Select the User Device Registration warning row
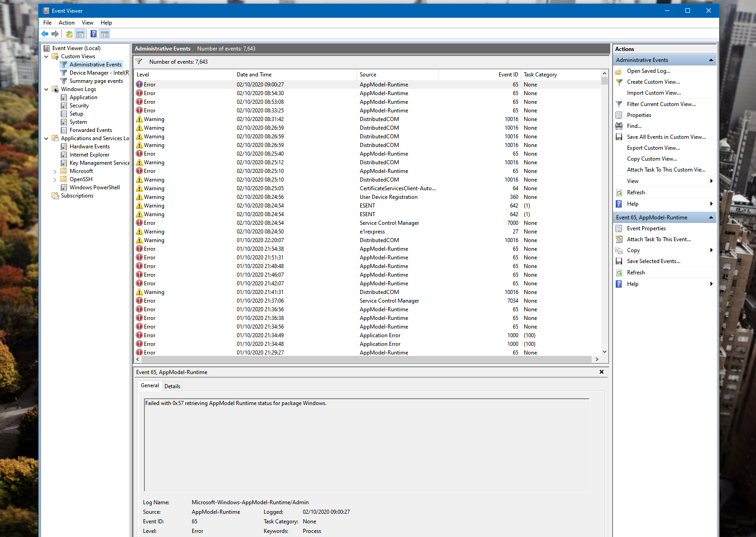Viewport: 756px width, 537px height. pos(368,197)
